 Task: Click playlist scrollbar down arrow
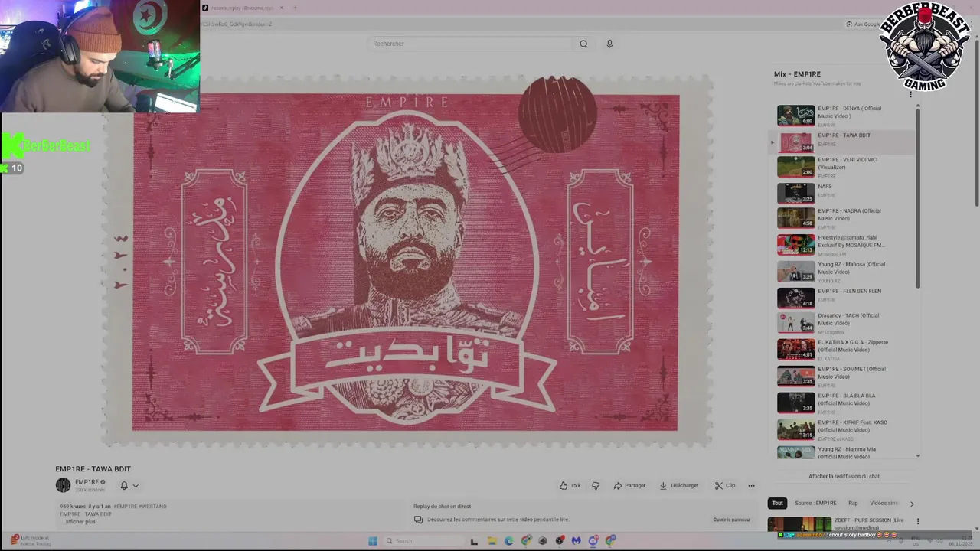(917, 455)
